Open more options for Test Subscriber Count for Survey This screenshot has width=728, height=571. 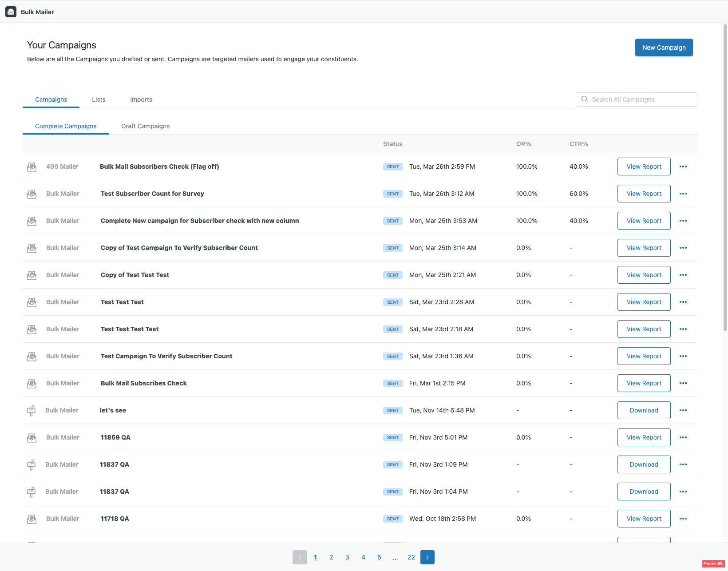coord(683,194)
